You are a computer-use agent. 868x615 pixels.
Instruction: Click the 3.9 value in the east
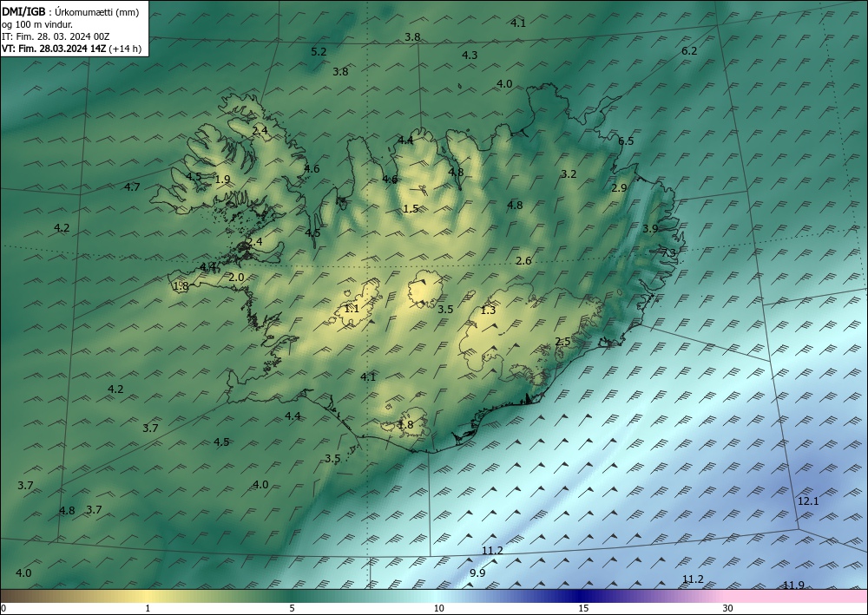click(x=650, y=228)
